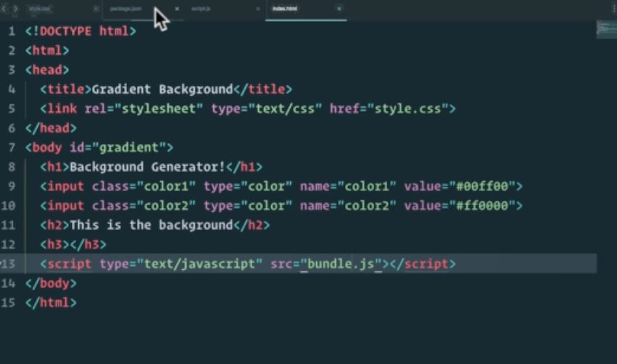Click the name="color1" attribute value

coord(367,186)
